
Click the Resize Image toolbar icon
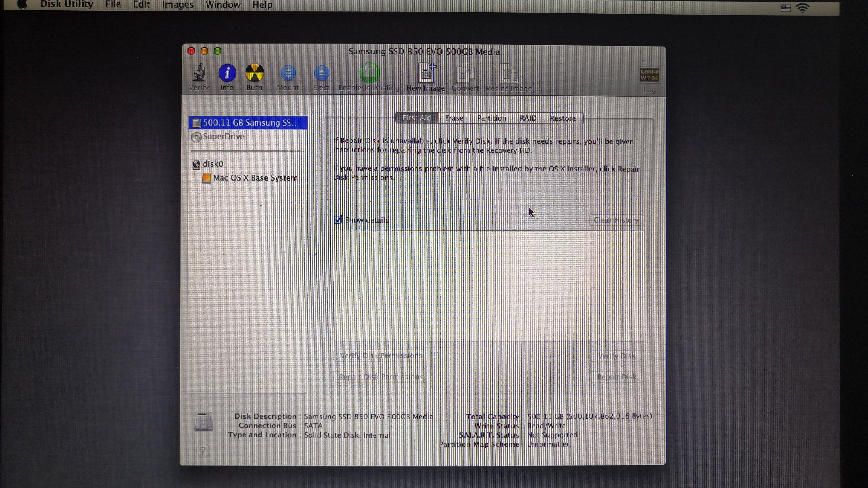click(x=509, y=73)
